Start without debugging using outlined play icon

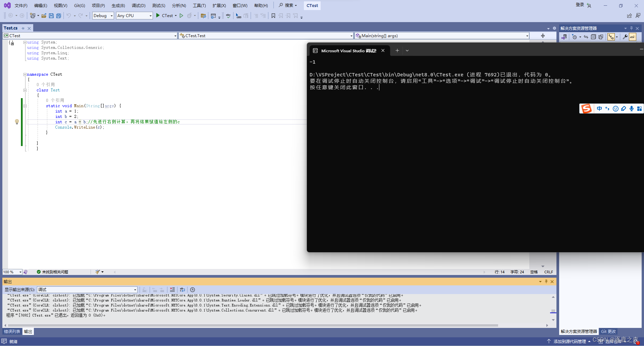(181, 16)
